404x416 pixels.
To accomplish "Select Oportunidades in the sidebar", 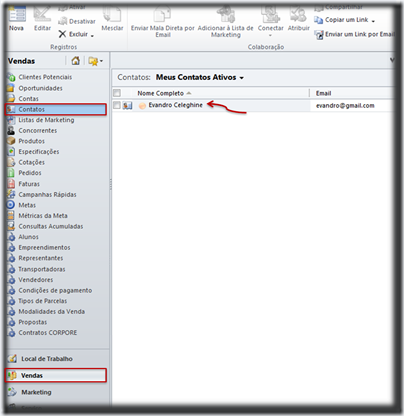I will (x=40, y=88).
